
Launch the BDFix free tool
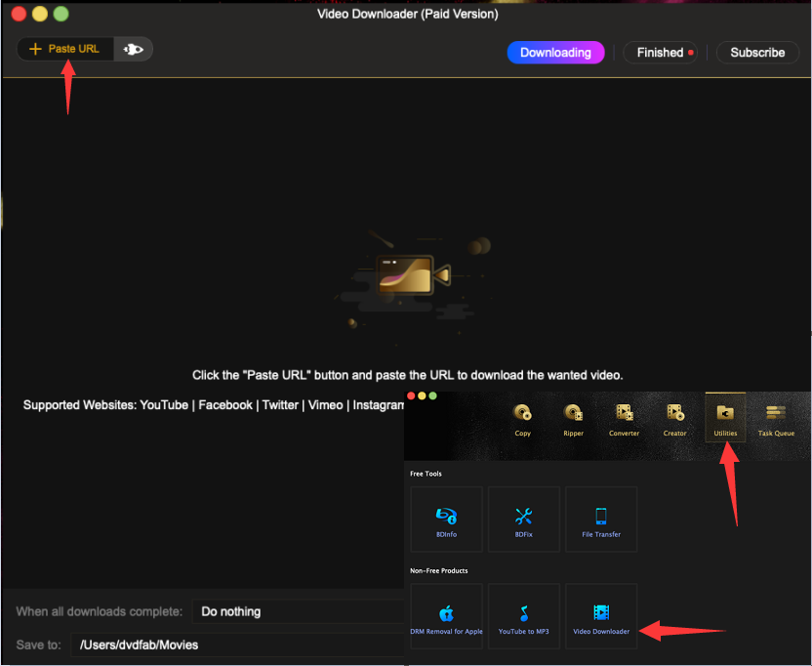tap(523, 520)
